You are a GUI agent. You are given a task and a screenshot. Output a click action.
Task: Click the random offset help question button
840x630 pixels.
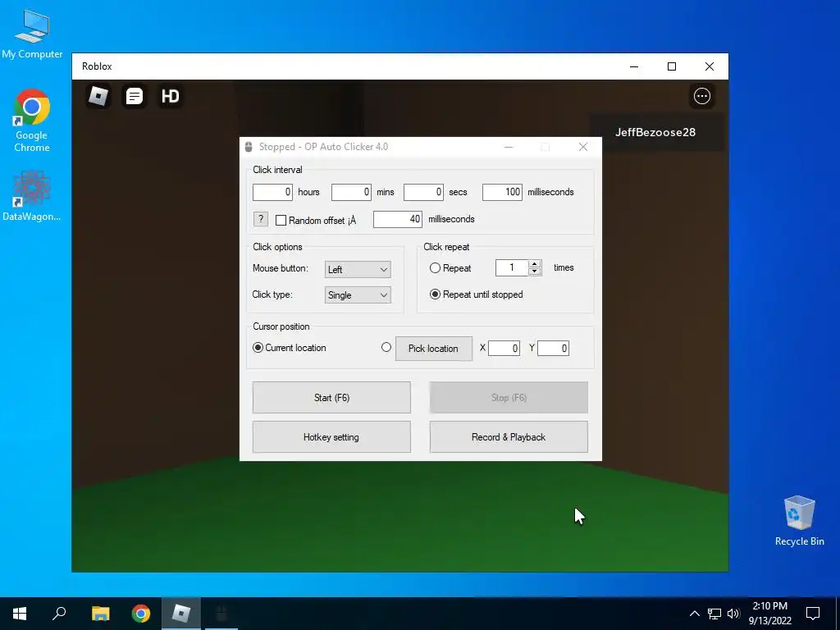(260, 218)
